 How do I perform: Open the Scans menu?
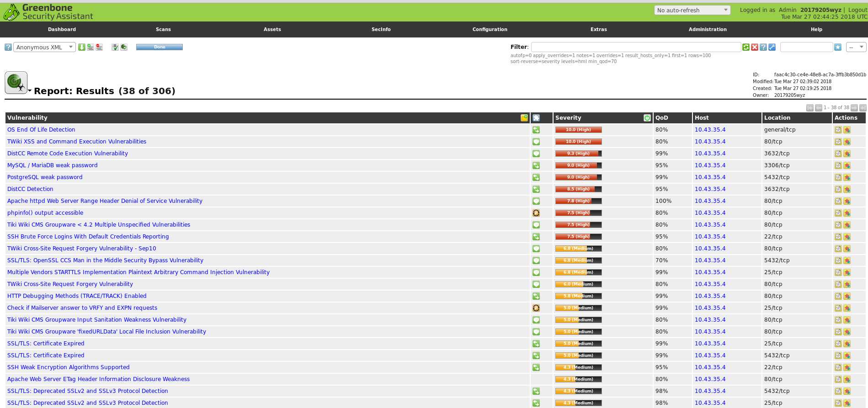pos(163,29)
